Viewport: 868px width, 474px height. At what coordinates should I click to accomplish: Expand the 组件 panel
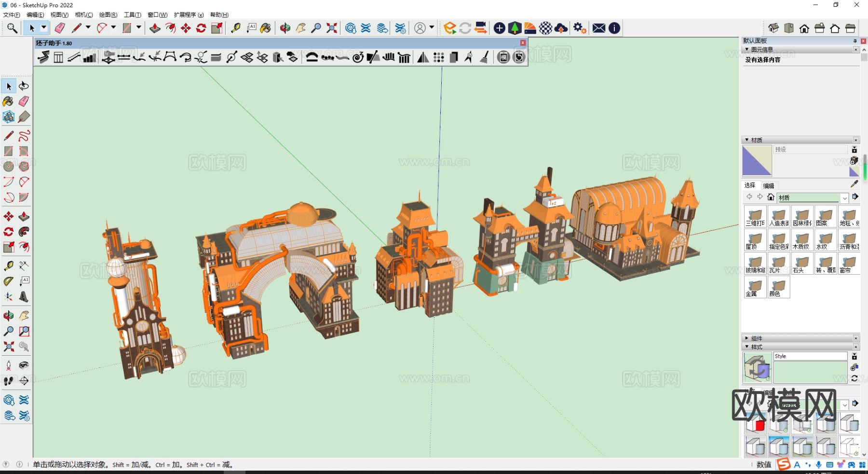(747, 338)
